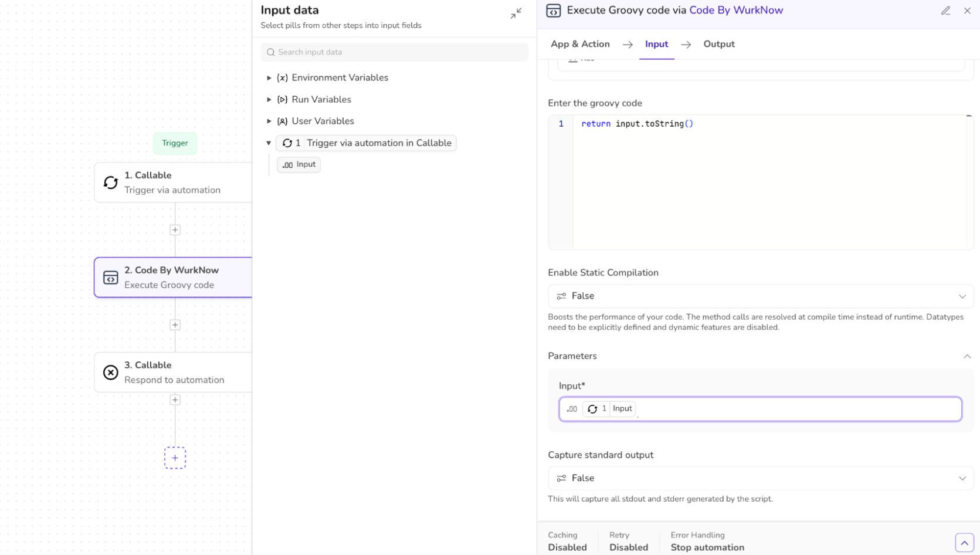Open Enable Static Compilation dropdown
This screenshot has height=555, width=980.
(x=761, y=296)
